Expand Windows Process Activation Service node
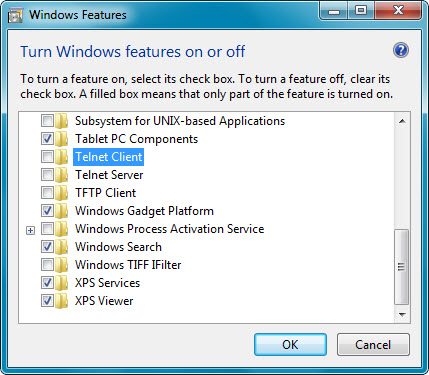 click(30, 230)
